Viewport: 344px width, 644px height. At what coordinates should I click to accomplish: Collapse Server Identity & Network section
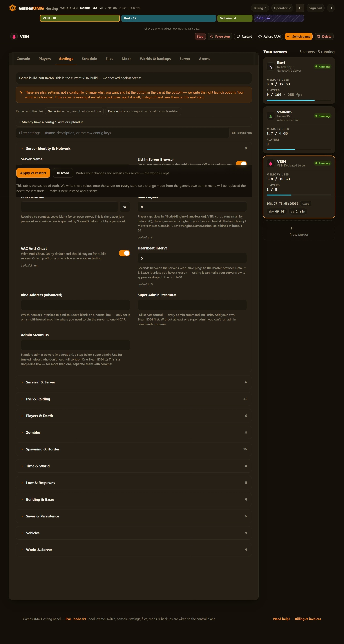(x=134, y=148)
